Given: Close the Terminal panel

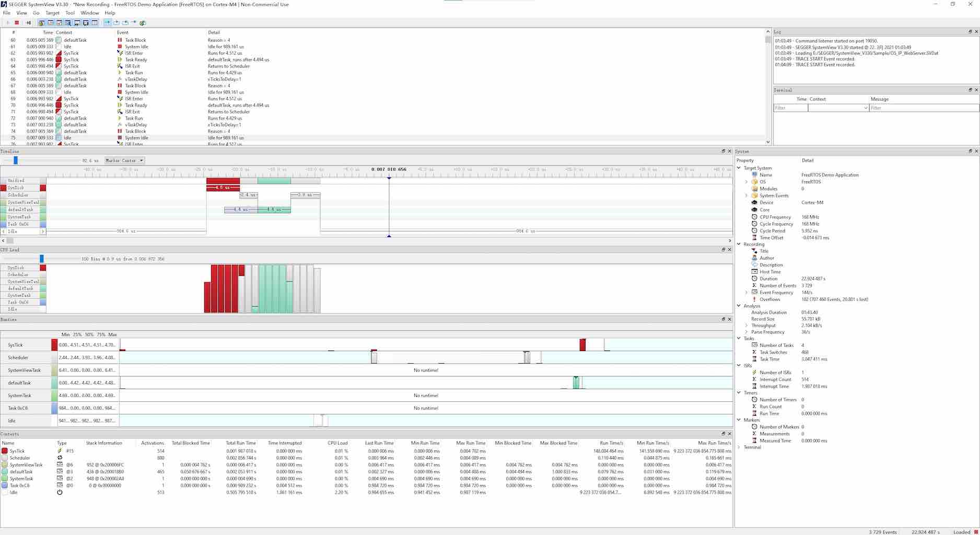Looking at the screenshot, I should pos(976,90).
